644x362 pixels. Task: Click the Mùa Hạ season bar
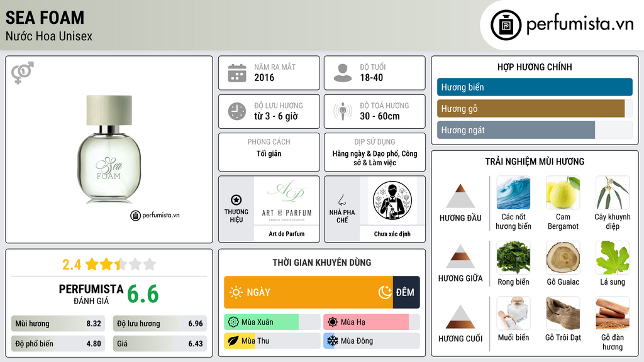(372, 322)
